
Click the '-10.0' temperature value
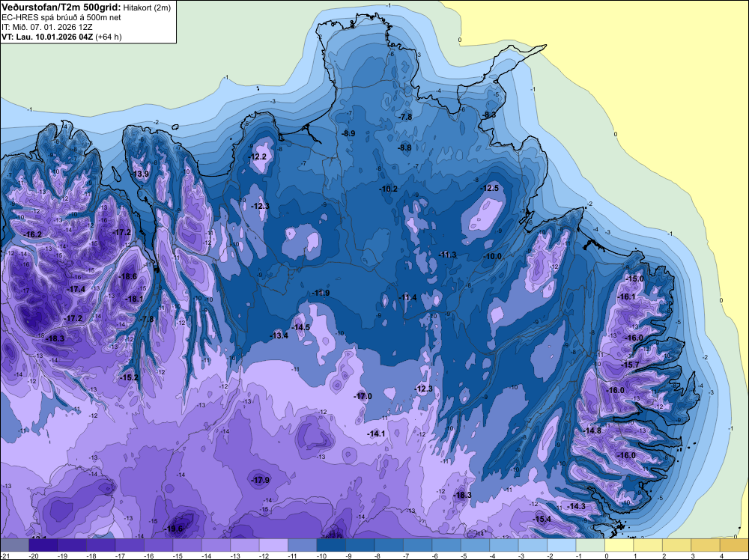tap(493, 256)
